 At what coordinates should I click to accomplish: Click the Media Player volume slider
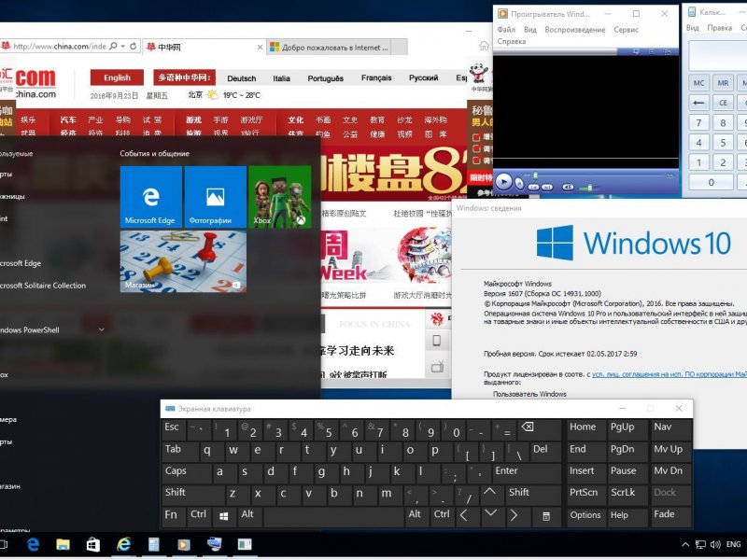(589, 188)
